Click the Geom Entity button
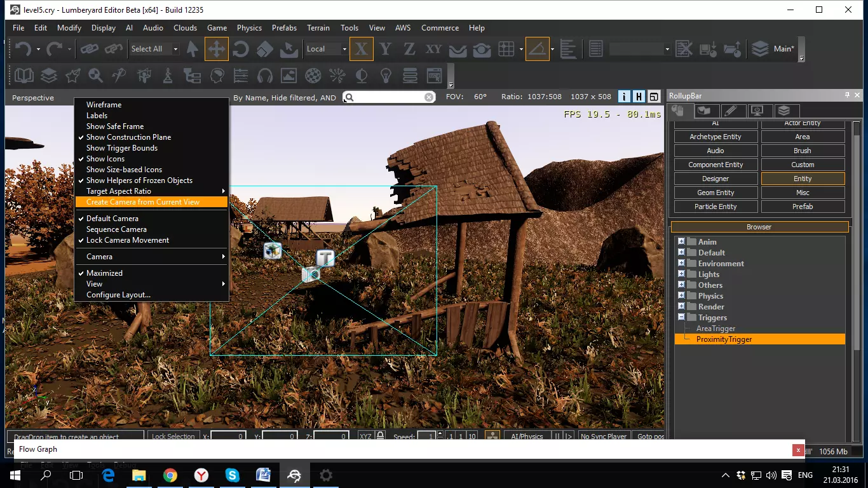Image resolution: width=868 pixels, height=488 pixels. pos(715,193)
